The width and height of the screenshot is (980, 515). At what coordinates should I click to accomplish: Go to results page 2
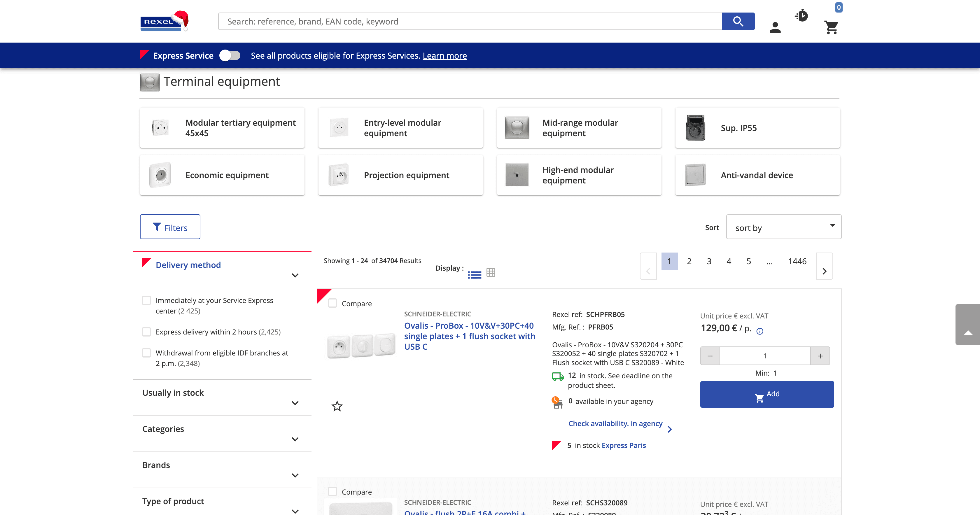pyautogui.click(x=689, y=261)
